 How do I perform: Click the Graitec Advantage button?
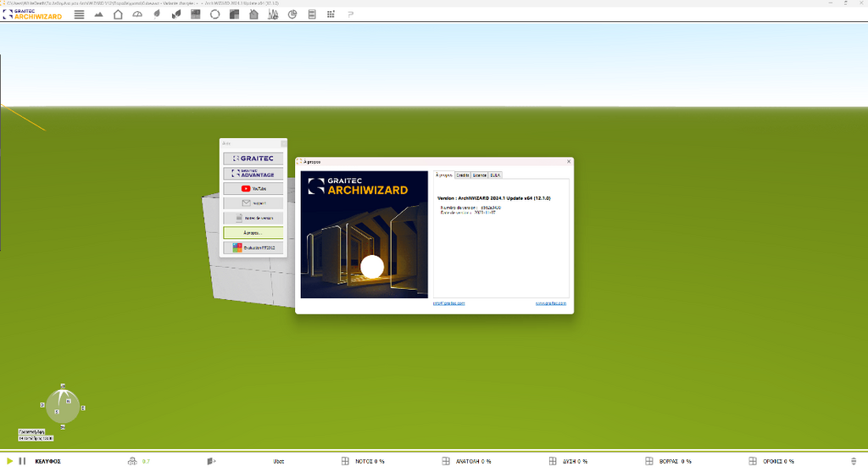coord(253,173)
